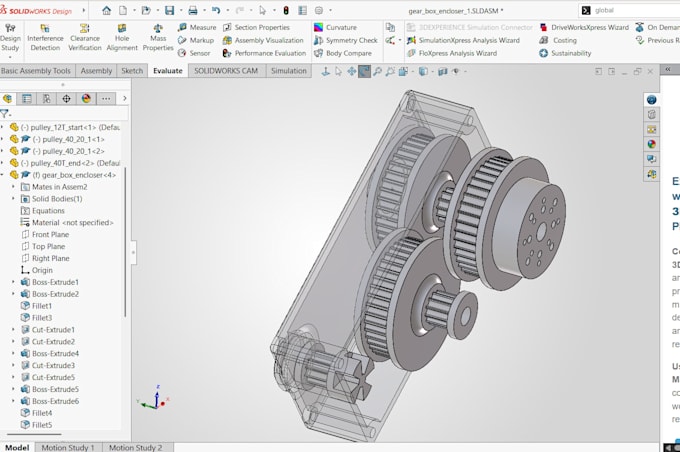Screen dimensions: 680x452
Task: Open the ConfigurationManager tab
Action: (x=46, y=99)
